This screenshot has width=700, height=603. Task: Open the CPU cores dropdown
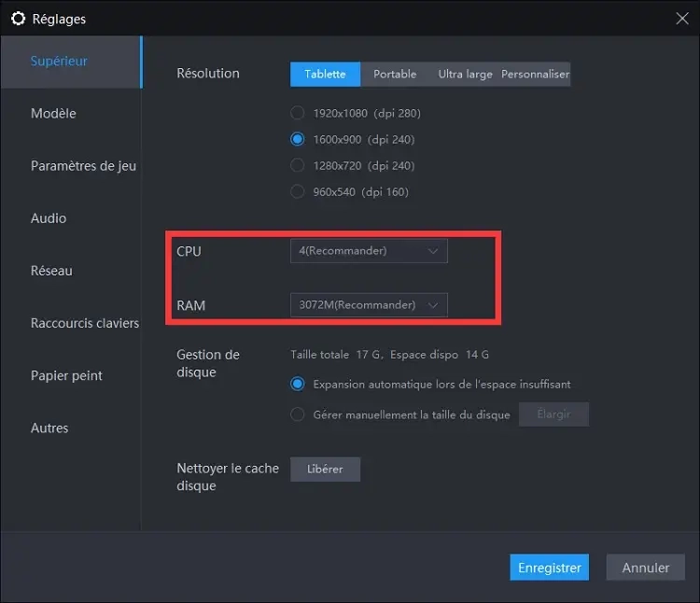(369, 250)
